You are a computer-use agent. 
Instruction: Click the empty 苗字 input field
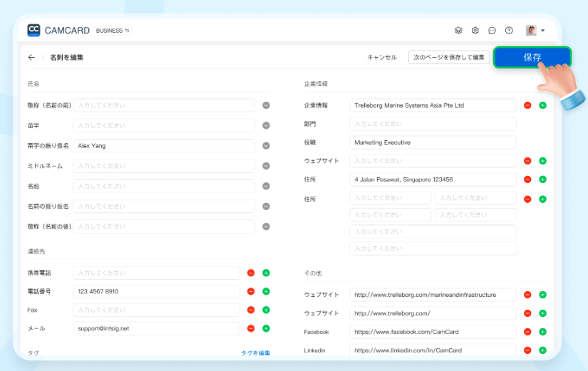[164, 125]
